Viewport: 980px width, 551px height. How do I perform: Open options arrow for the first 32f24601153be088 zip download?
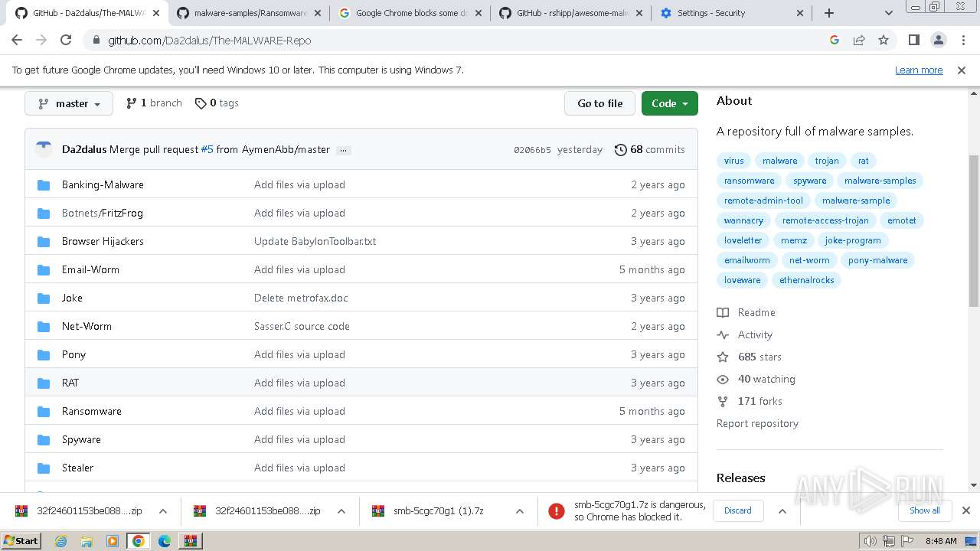162,511
